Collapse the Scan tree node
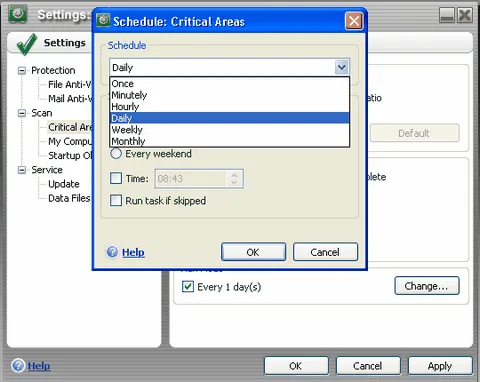 (x=22, y=113)
